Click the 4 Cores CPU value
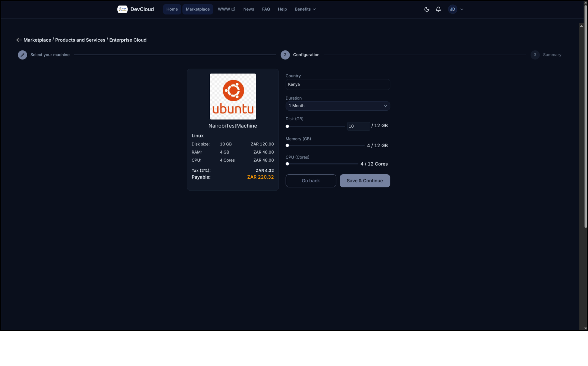The width and height of the screenshot is (588, 366). pyautogui.click(x=227, y=160)
